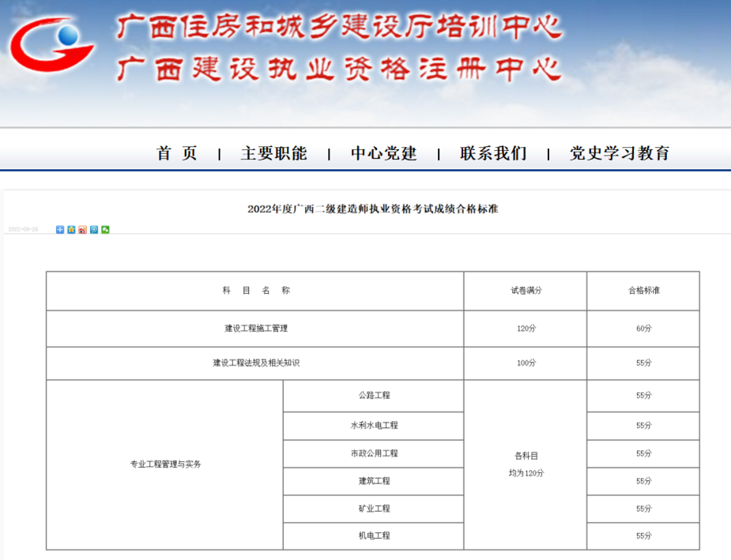Click the 广西建设执业资格注册中心 banner title
Image resolution: width=731 pixels, height=560 pixels.
click(x=339, y=69)
